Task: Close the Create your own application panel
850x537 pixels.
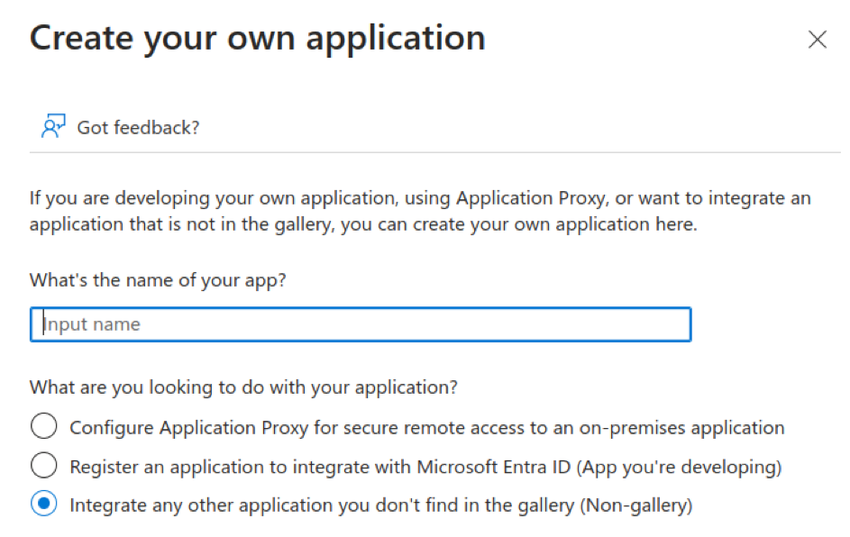Action: [817, 40]
